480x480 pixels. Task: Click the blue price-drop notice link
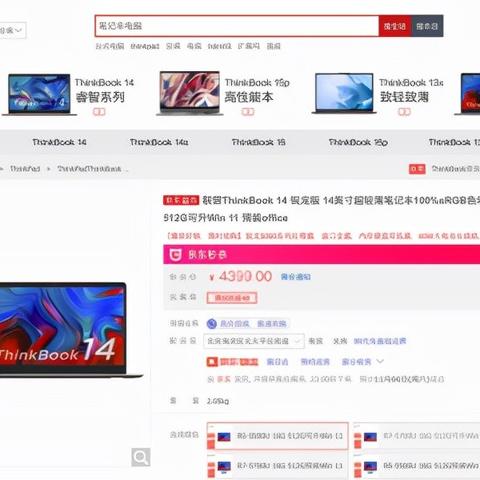(296, 277)
